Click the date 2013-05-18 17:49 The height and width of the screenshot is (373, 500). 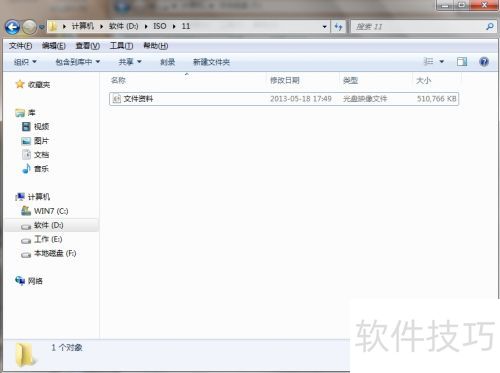click(x=301, y=99)
